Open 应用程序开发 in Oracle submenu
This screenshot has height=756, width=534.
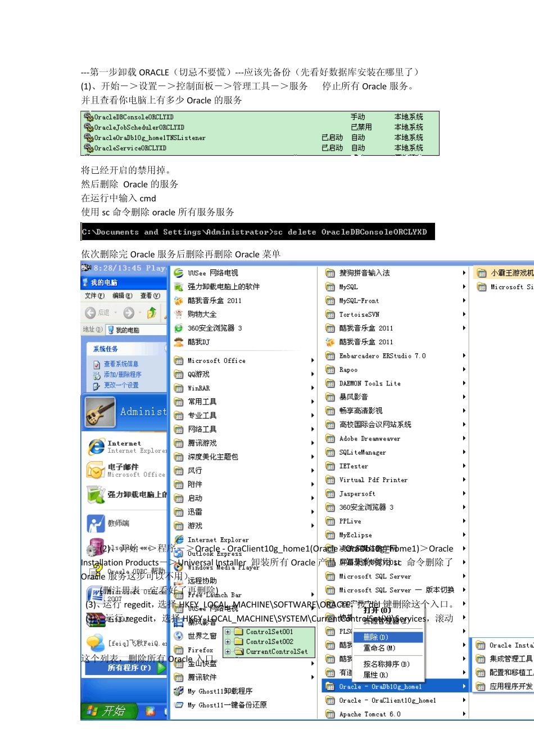505,686
